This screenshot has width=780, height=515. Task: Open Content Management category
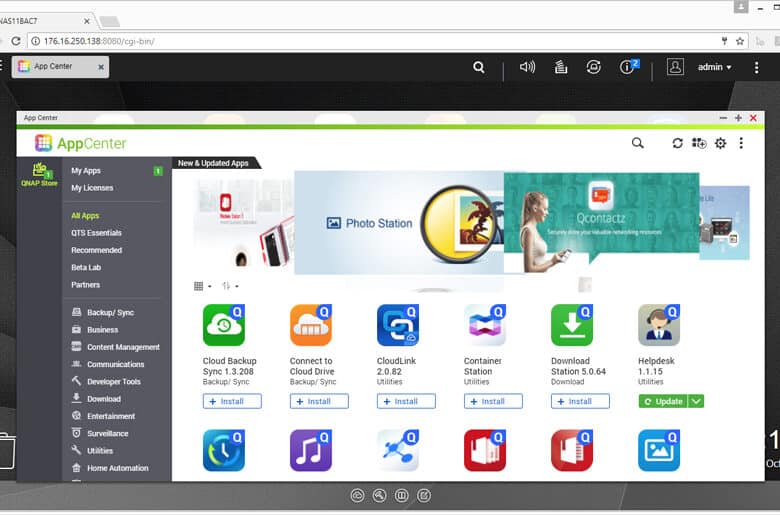pos(117,347)
